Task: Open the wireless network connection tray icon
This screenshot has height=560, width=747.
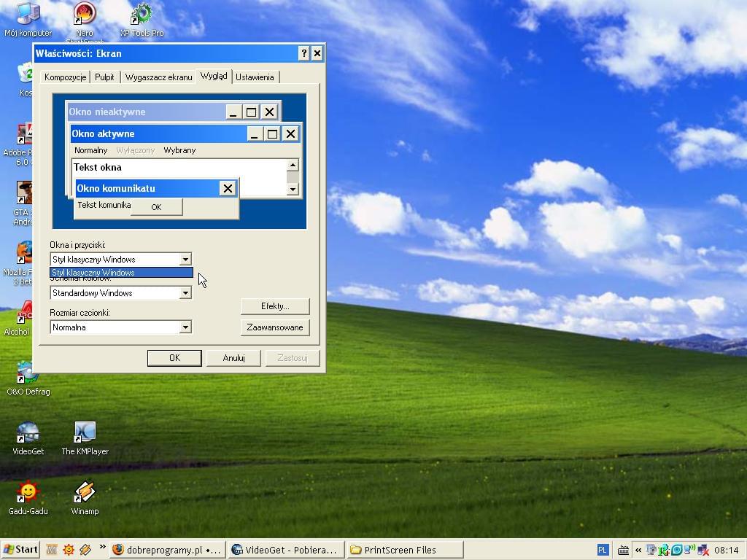Action: [x=689, y=550]
